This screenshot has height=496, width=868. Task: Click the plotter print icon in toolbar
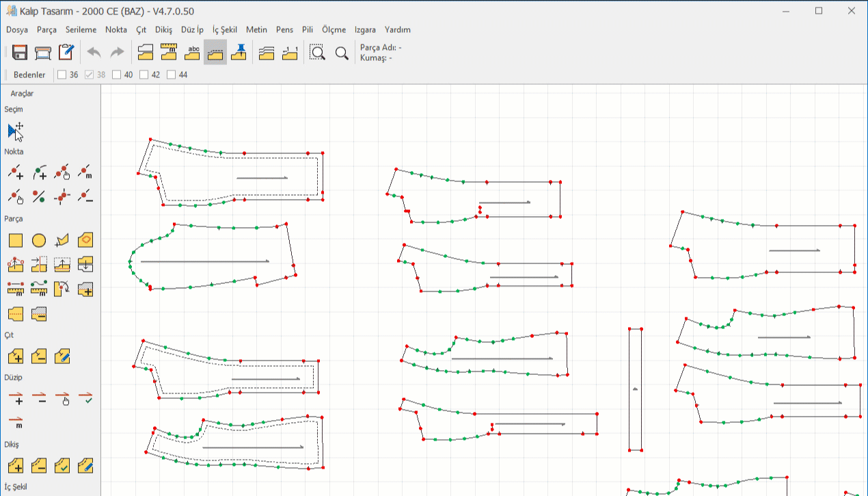point(43,53)
